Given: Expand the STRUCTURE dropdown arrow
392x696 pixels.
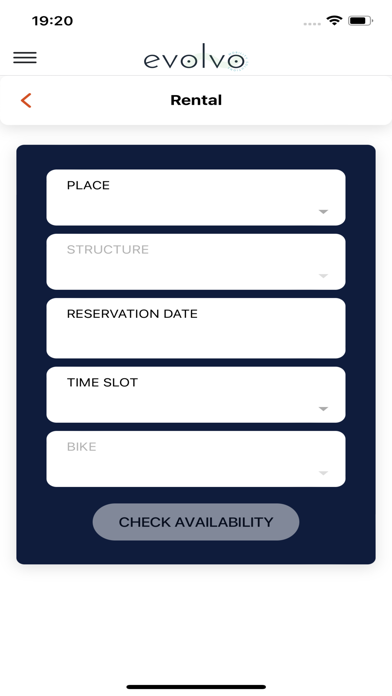Looking at the screenshot, I should coord(323,276).
